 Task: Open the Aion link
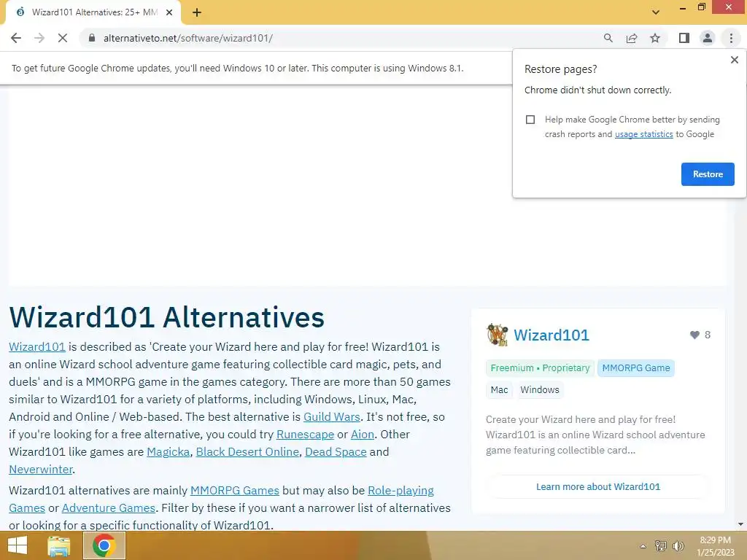tap(362, 435)
